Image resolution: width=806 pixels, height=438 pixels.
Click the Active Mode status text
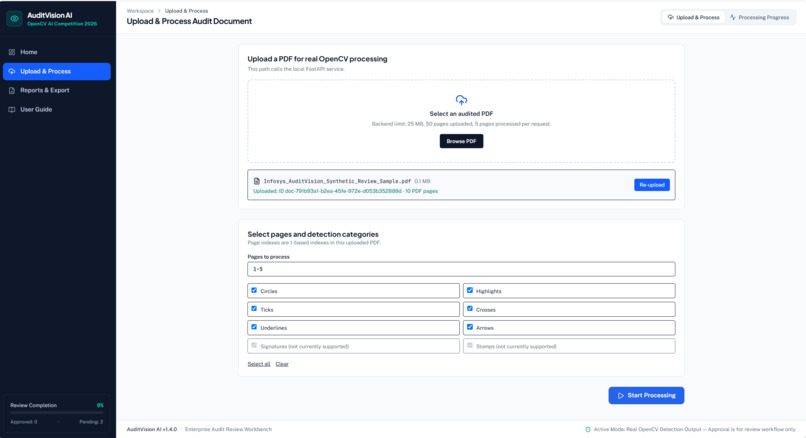[694, 429]
